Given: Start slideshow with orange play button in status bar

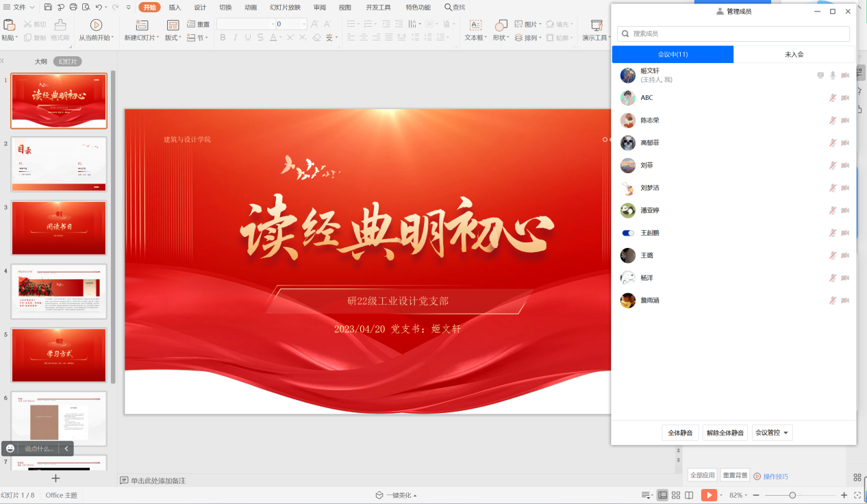Looking at the screenshot, I should point(709,495).
